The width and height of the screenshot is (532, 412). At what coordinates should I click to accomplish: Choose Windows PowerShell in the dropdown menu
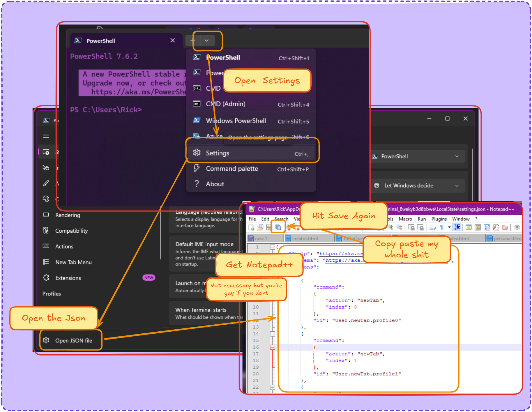(x=251, y=121)
